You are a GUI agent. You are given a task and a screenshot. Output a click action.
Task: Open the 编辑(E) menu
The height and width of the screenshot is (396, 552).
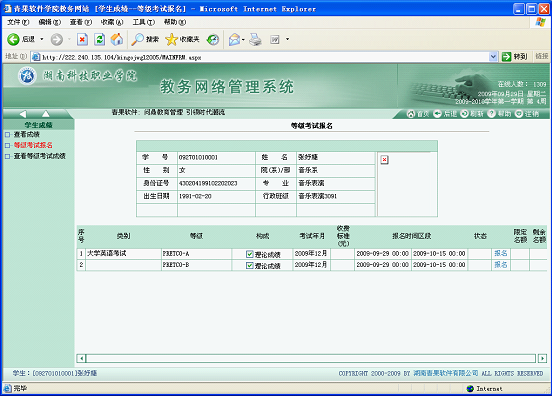[x=50, y=22]
